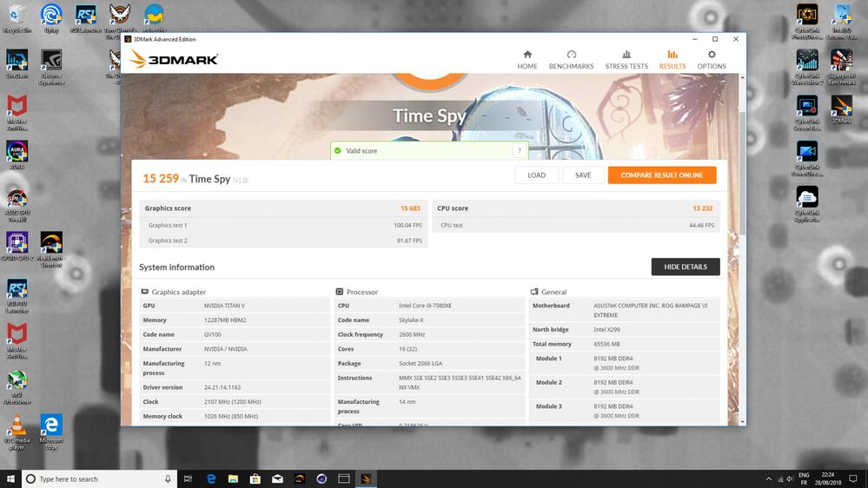Show hidden system tray icons
This screenshot has width=868, height=488.
tap(768, 478)
